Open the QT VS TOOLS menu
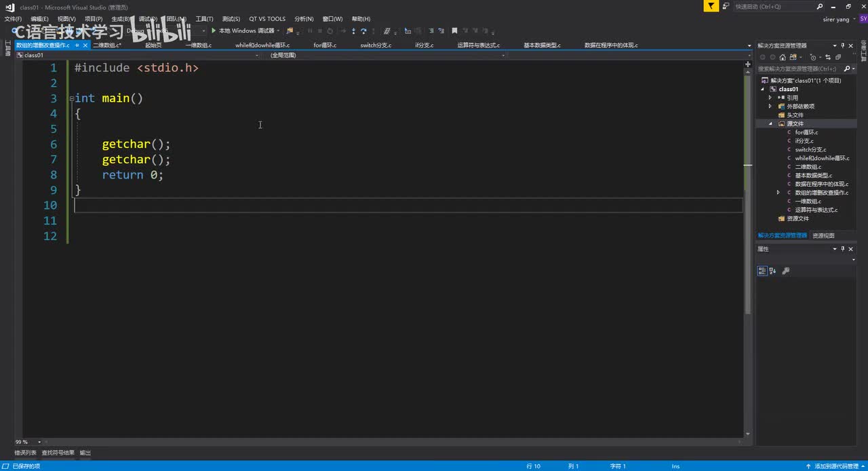The width and height of the screenshot is (868, 471). pos(267,19)
